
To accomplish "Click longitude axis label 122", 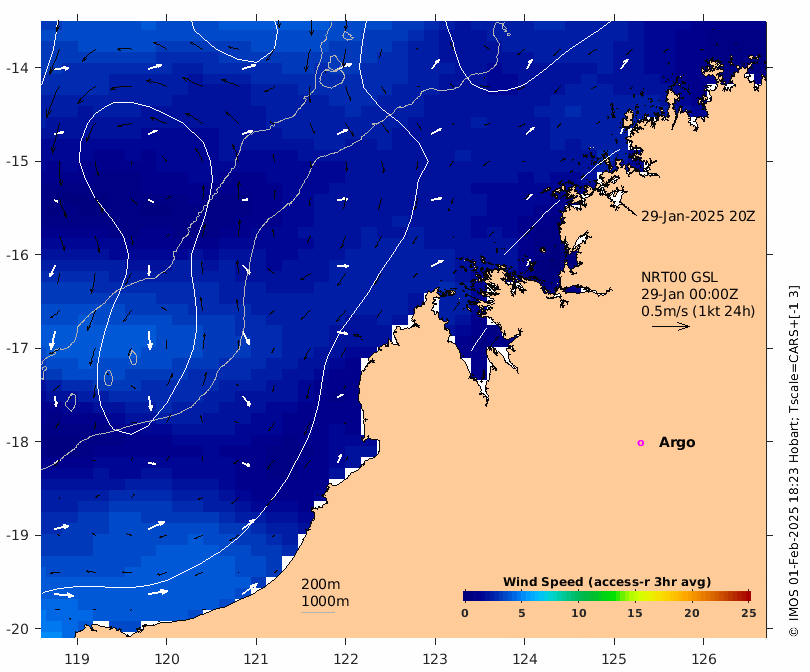I will tap(346, 659).
